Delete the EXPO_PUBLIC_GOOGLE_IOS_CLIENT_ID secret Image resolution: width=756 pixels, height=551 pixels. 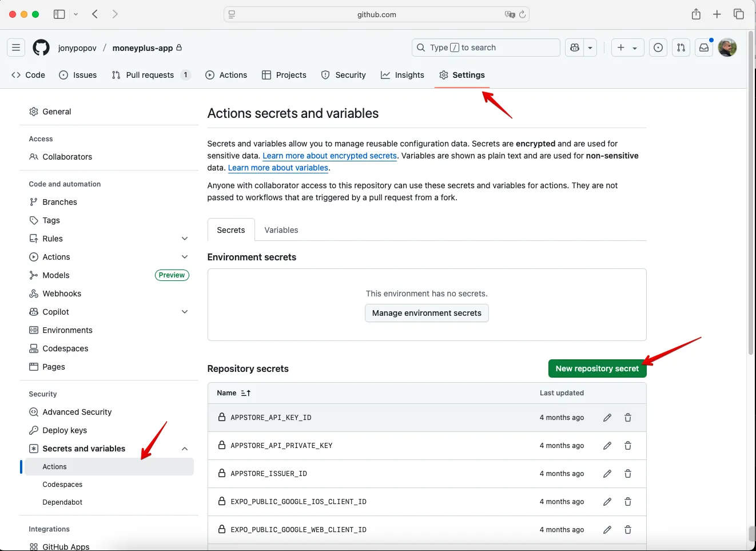point(628,502)
